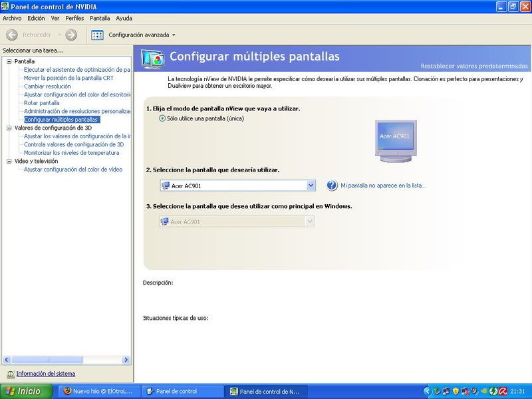This screenshot has height=399, width=532.
Task: Open the Perfiles menu
Action: click(x=74, y=19)
